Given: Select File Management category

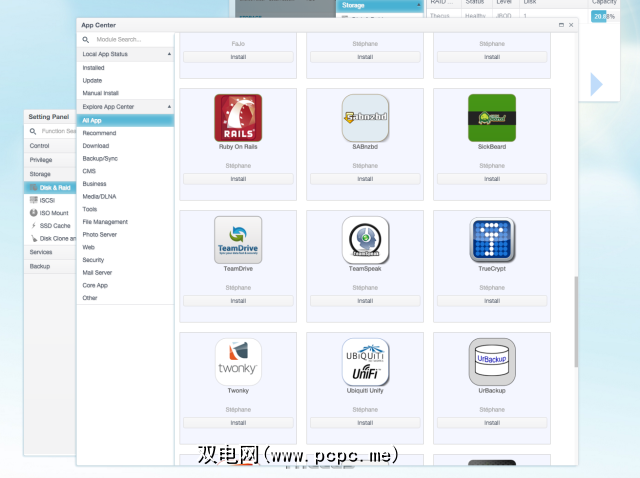Looking at the screenshot, I should tap(125, 222).
